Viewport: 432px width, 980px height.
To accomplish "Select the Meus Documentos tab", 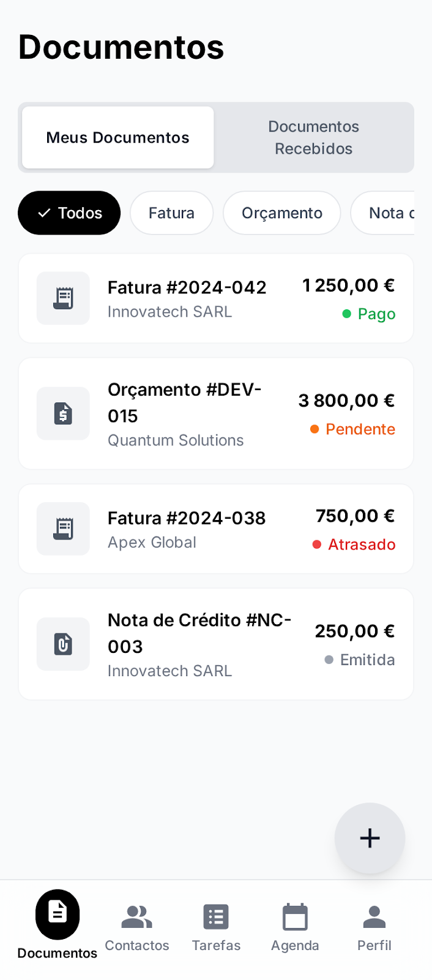I will click(x=117, y=137).
